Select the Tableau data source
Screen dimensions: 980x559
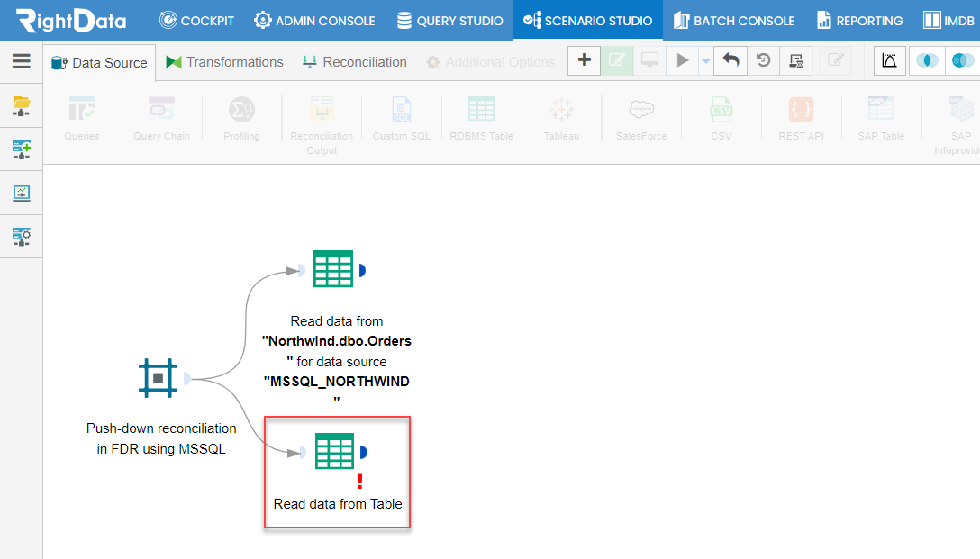tap(561, 119)
